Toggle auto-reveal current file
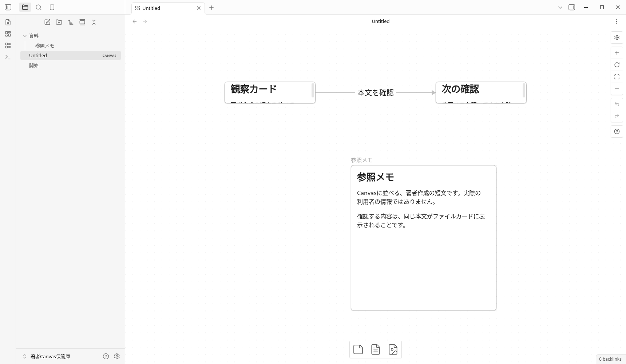Screen dimensions: 626x364 coord(82,22)
